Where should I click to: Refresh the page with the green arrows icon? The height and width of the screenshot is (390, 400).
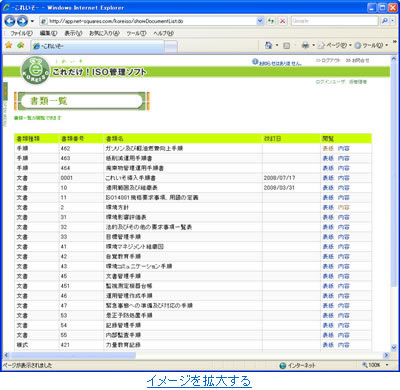point(271,21)
